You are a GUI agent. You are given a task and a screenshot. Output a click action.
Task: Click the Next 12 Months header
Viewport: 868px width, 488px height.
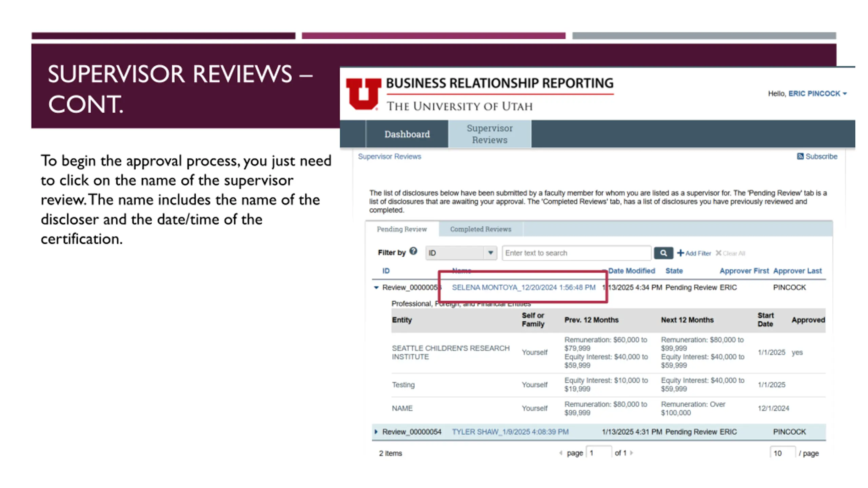687,320
